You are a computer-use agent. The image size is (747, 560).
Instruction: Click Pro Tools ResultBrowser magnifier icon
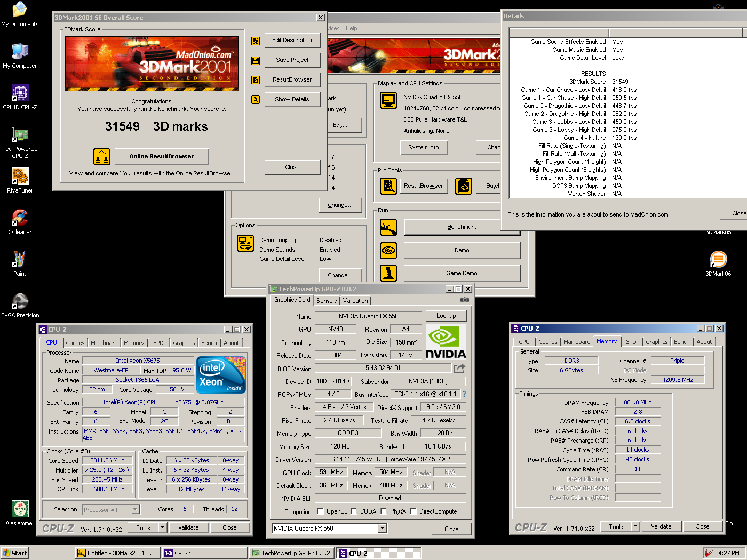coord(388,186)
